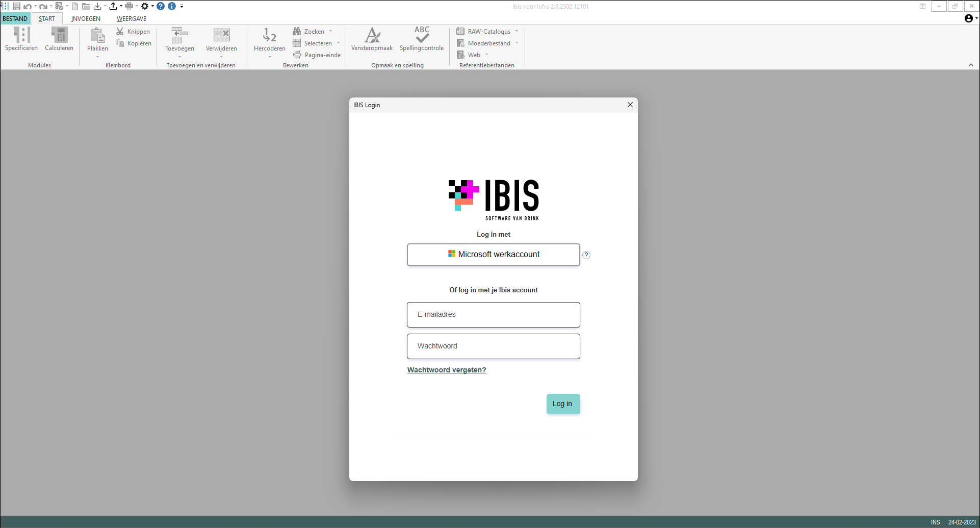Click the Save icon in quick access toolbar

(x=16, y=6)
